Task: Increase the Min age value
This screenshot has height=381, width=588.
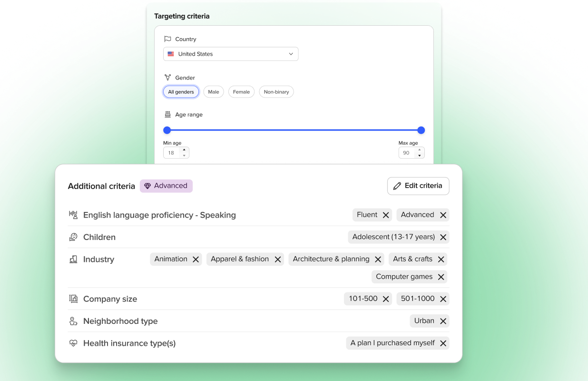Action: coord(184,150)
